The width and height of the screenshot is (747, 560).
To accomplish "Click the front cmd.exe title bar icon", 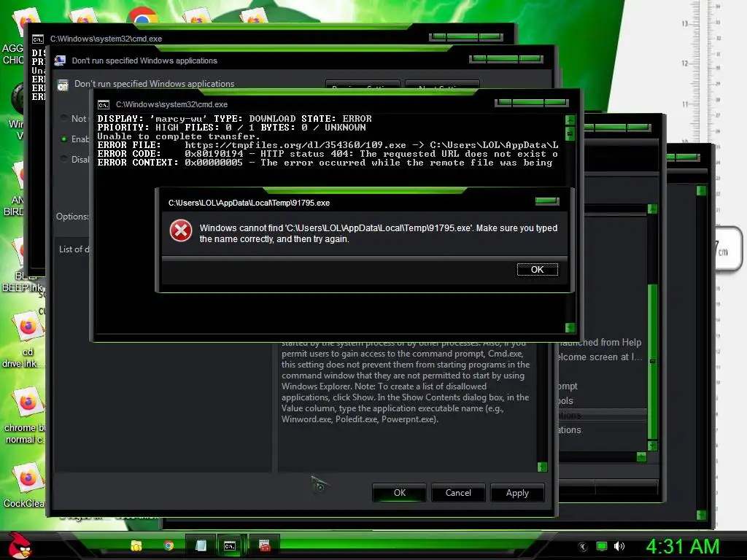I will tap(104, 104).
